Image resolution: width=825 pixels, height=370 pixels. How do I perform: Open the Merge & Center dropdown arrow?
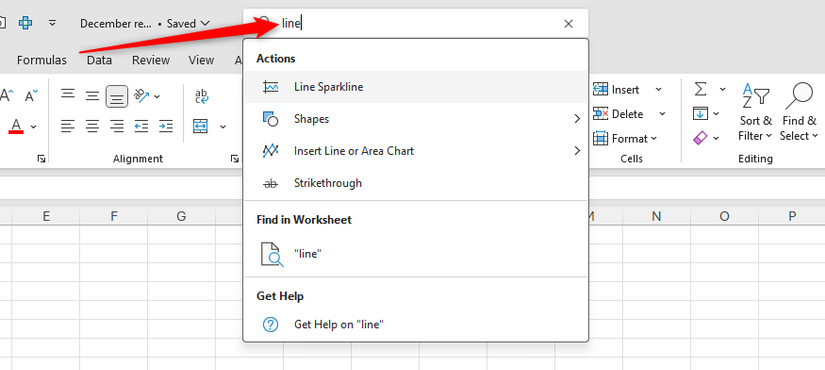click(x=223, y=126)
